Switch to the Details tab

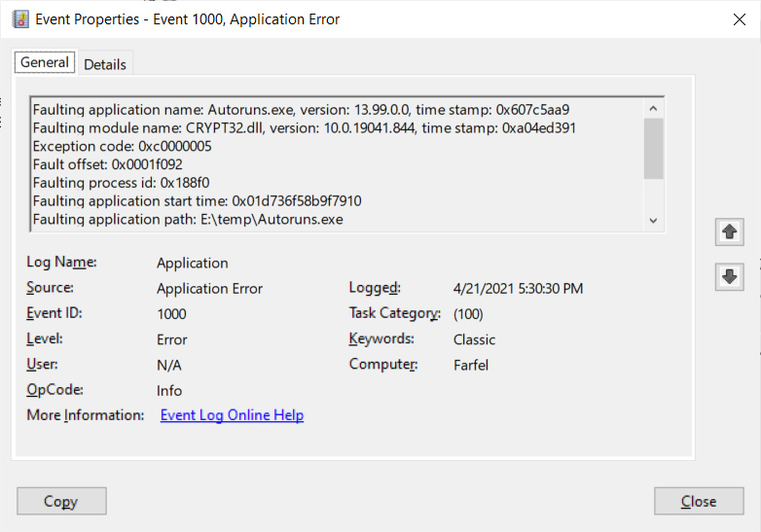click(105, 64)
